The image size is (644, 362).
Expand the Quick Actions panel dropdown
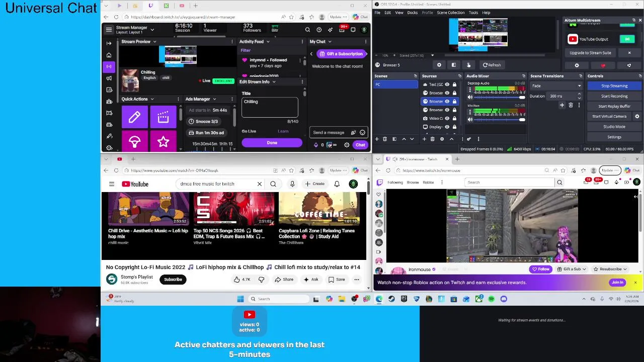click(x=152, y=100)
